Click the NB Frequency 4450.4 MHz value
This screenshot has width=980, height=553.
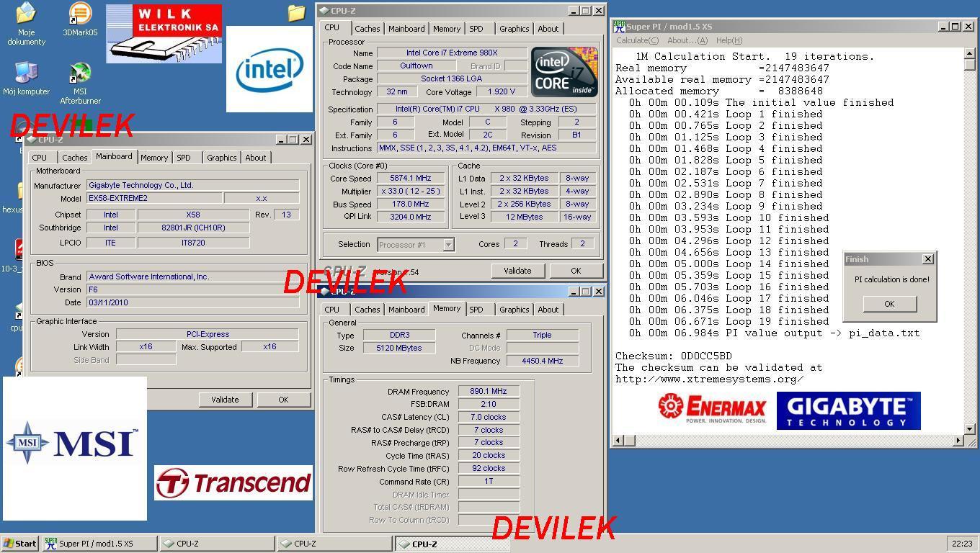[542, 361]
